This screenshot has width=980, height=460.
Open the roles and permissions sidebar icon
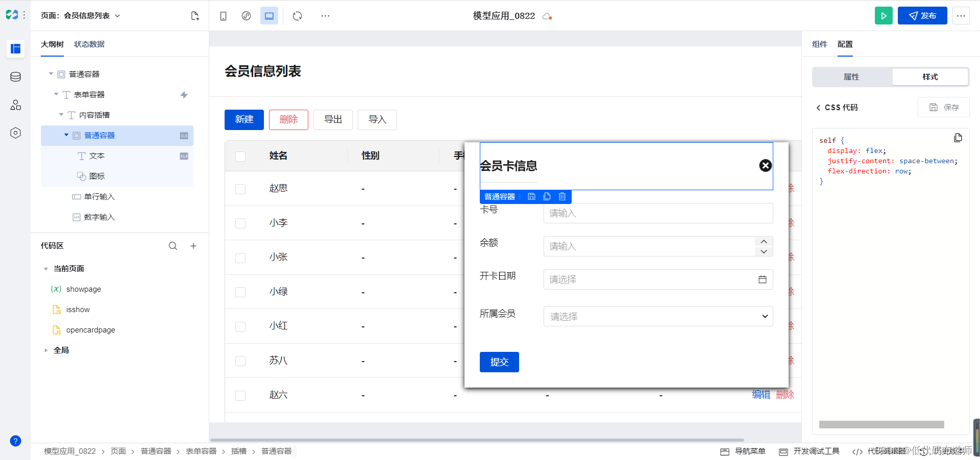pyautogui.click(x=16, y=105)
